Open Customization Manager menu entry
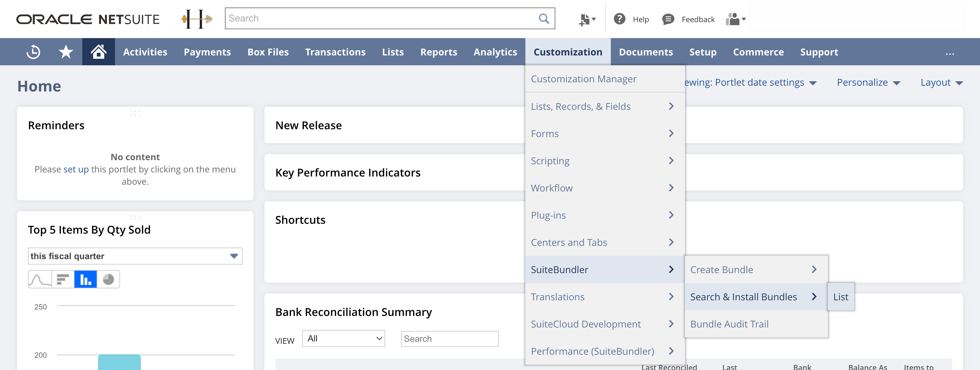Viewport: 980px width, 370px height. click(605, 79)
